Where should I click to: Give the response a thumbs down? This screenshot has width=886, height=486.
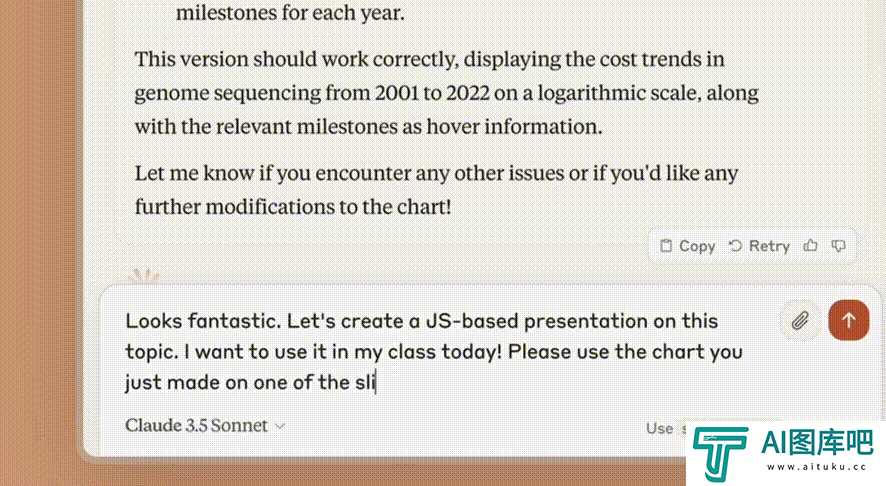(x=839, y=246)
